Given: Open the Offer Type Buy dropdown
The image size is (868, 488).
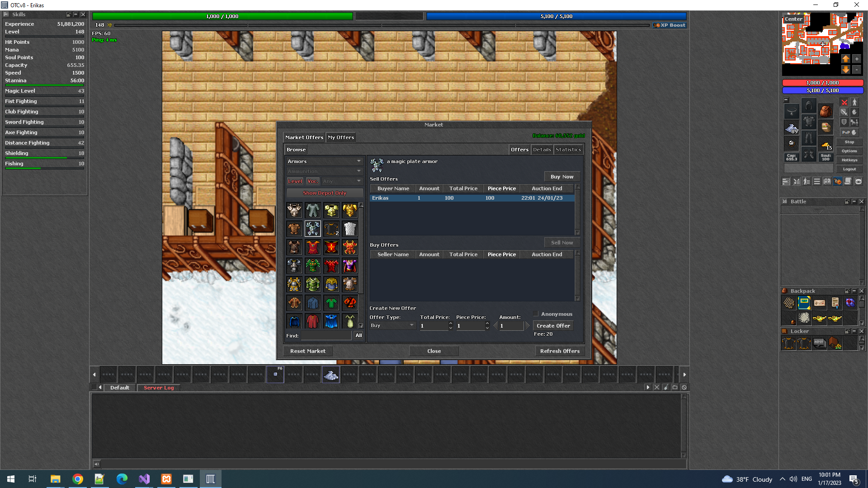Looking at the screenshot, I should tap(392, 325).
